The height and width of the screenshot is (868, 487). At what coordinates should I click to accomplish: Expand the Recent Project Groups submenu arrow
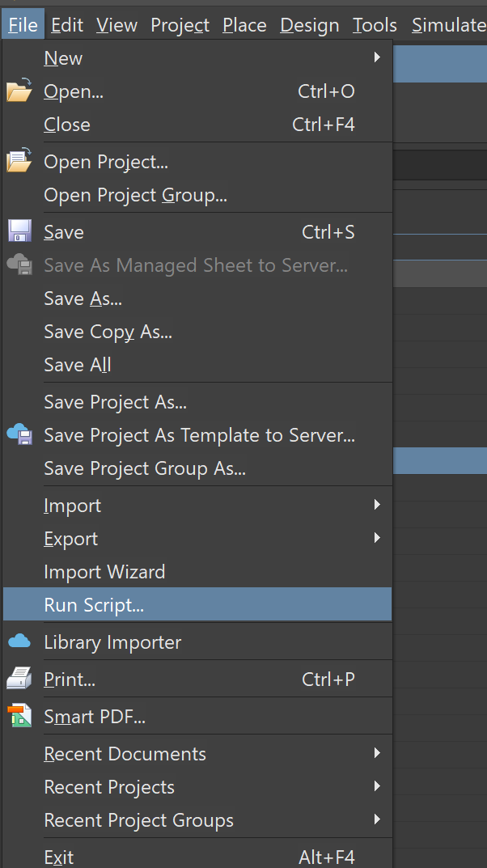[377, 819]
